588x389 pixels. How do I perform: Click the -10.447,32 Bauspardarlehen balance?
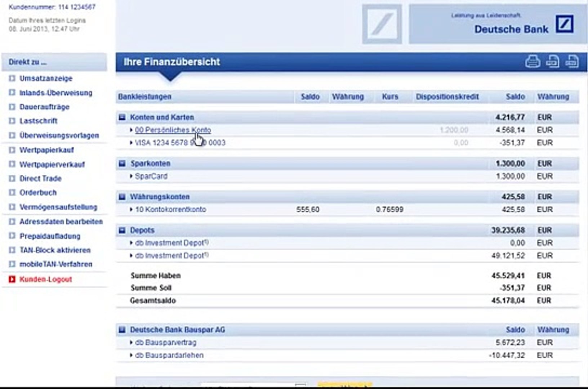coord(507,355)
